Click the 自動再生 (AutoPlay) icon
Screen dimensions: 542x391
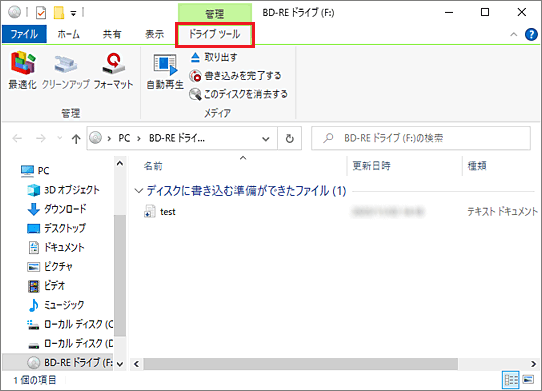[x=165, y=72]
